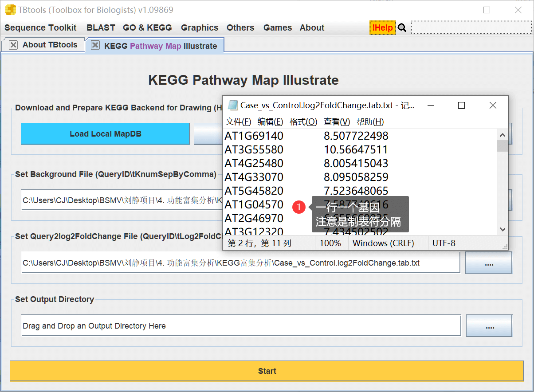Click gene ID AT1G69140 in Notepad
Viewport: 534px width, 392px height.
[x=254, y=136]
